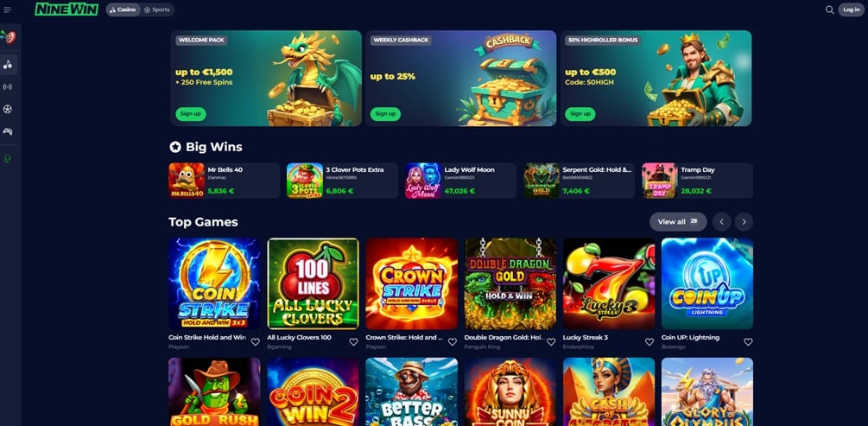The width and height of the screenshot is (868, 426).
Task: Toggle heart on All Lucky Clovers 100
Action: 353,342
